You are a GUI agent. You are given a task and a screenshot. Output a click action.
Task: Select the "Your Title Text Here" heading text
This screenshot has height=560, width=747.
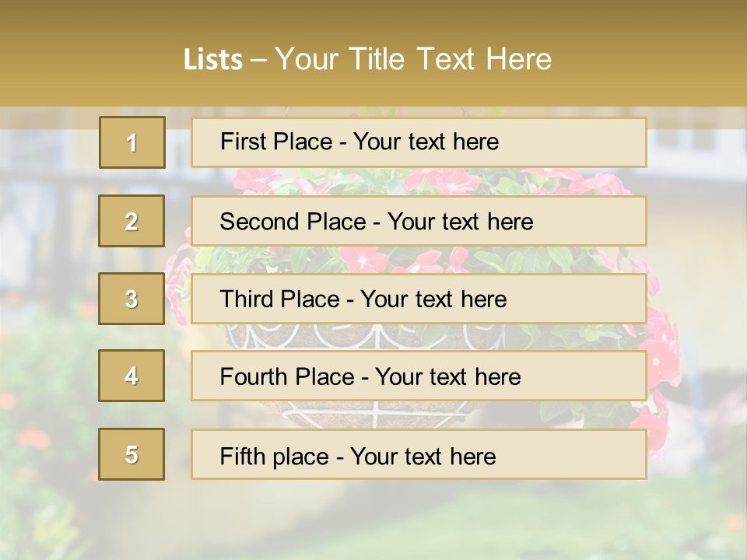[413, 59]
